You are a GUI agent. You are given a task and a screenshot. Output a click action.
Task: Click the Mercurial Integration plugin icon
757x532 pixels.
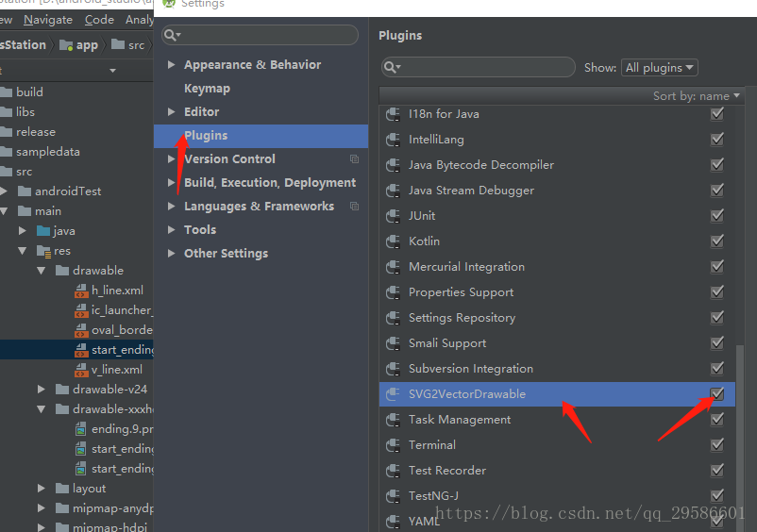click(393, 267)
